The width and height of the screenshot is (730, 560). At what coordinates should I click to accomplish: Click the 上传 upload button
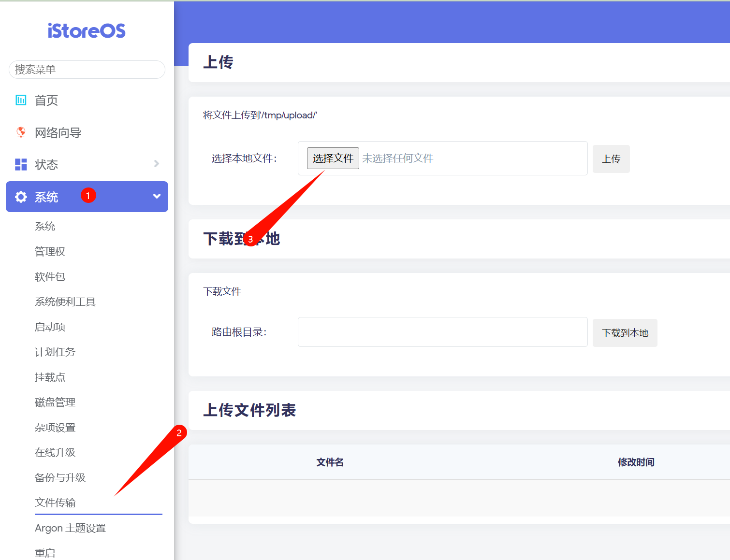[x=611, y=159]
